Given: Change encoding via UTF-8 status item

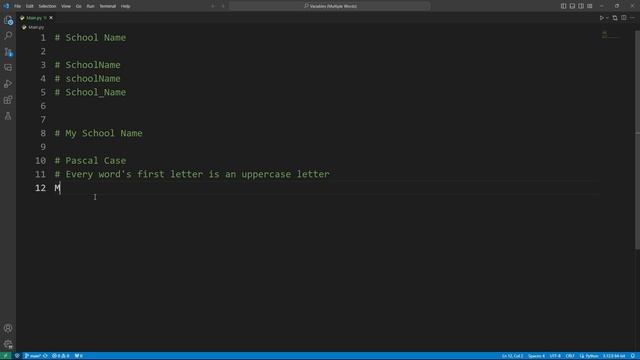Looking at the screenshot, I should pos(555,356).
